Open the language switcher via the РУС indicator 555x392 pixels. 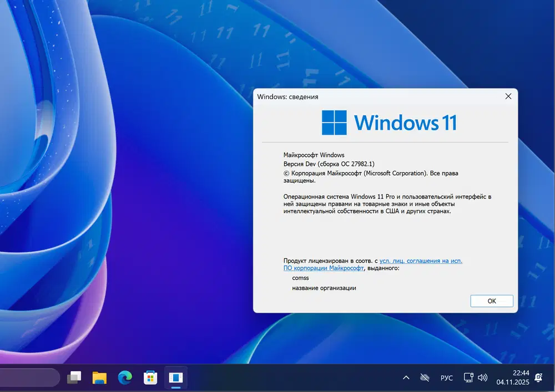coord(447,378)
